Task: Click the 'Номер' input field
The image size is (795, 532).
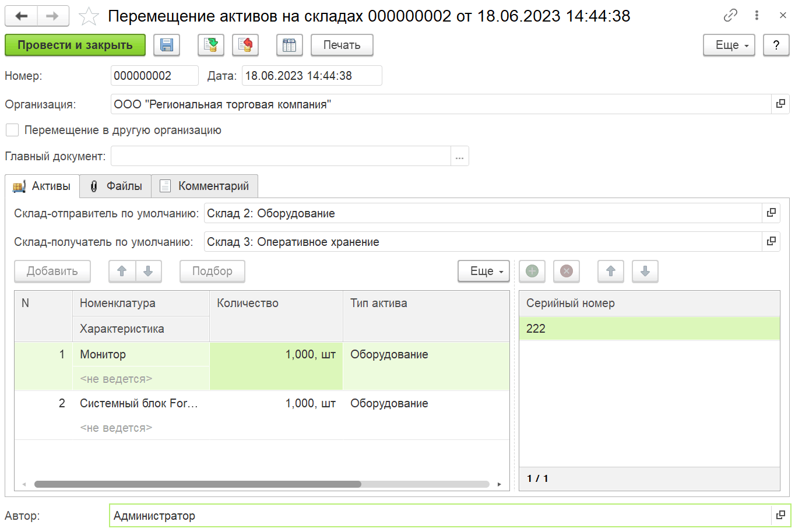Action: coord(154,76)
